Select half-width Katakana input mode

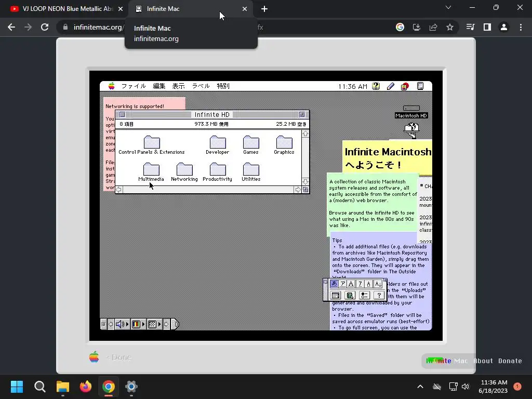[361, 284]
